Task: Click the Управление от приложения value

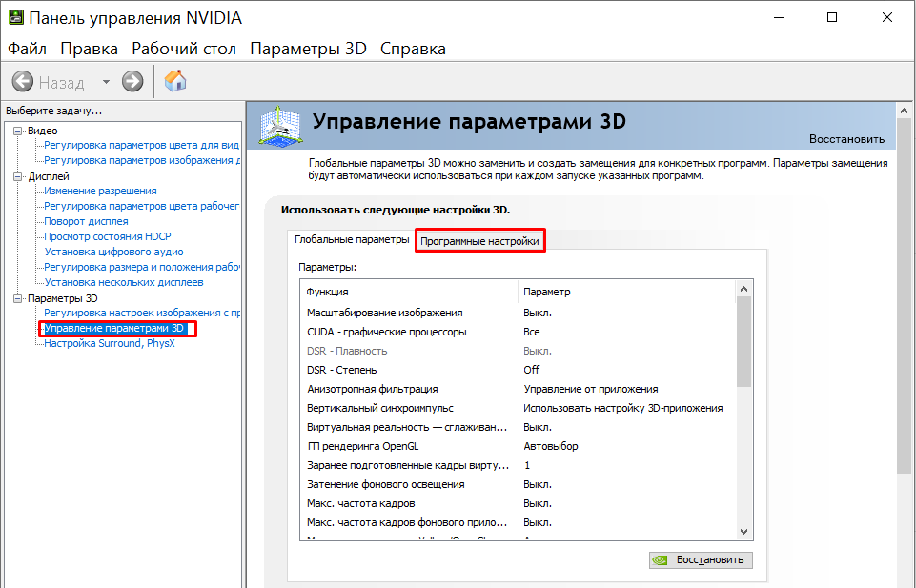Action: point(591,389)
